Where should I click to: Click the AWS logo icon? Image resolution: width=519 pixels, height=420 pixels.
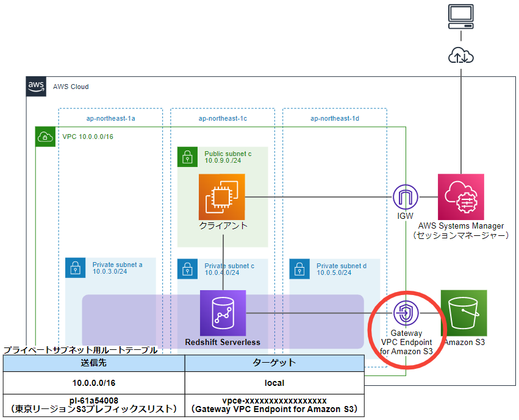[x=36, y=87]
